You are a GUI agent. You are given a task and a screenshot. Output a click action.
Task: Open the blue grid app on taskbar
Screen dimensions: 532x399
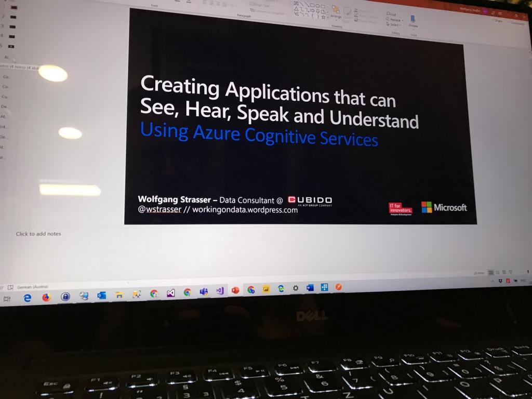coord(324,287)
